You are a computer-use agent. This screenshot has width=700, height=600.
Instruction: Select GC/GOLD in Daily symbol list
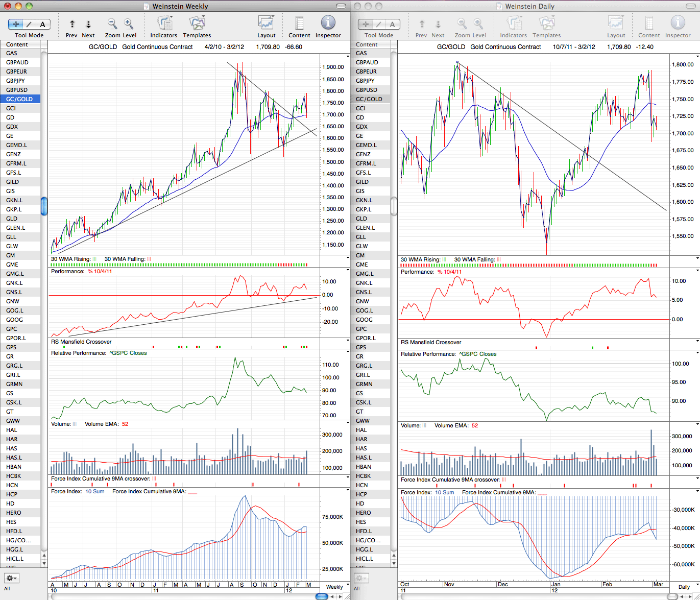coord(370,99)
